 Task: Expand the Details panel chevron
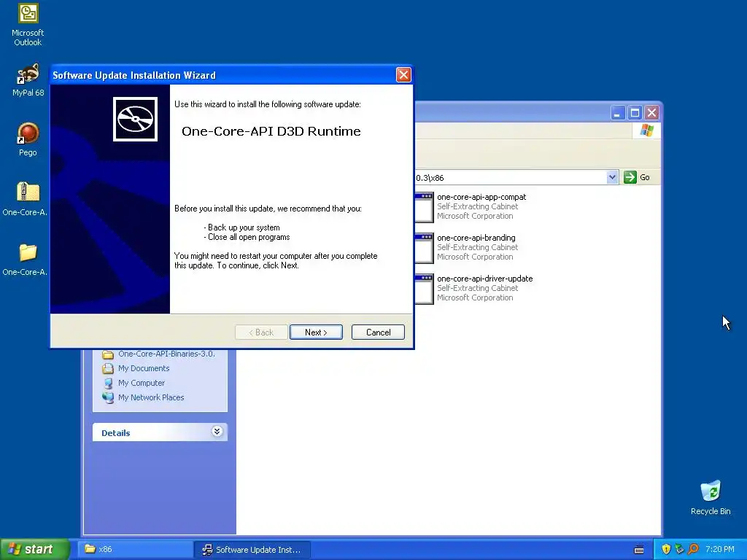[217, 432]
